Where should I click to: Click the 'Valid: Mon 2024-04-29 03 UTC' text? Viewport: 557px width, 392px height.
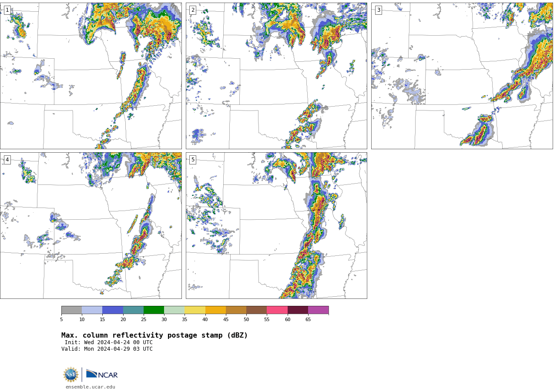pyautogui.click(x=107, y=349)
